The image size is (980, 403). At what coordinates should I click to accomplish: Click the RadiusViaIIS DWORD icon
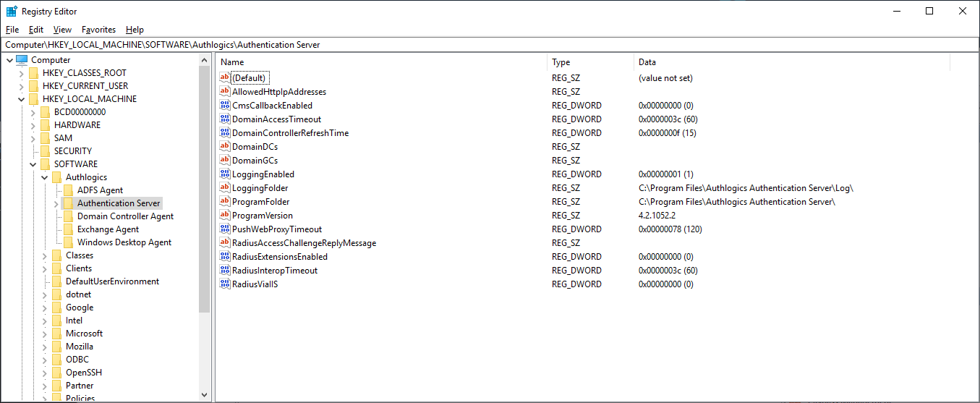(225, 284)
